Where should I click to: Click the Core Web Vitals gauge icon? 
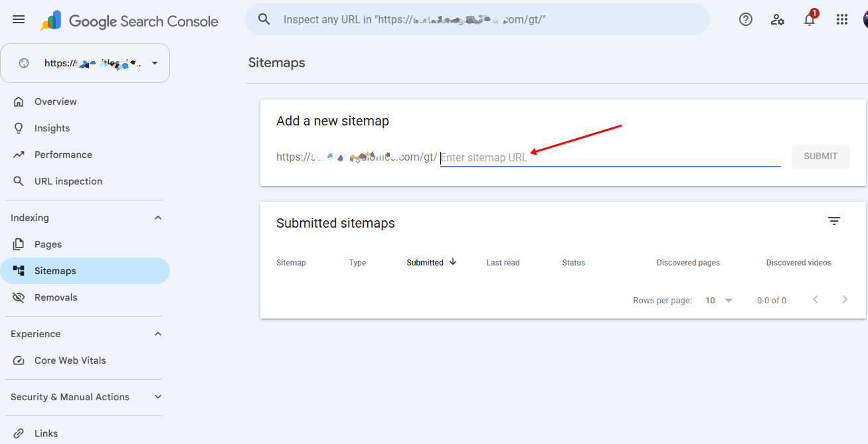(19, 360)
